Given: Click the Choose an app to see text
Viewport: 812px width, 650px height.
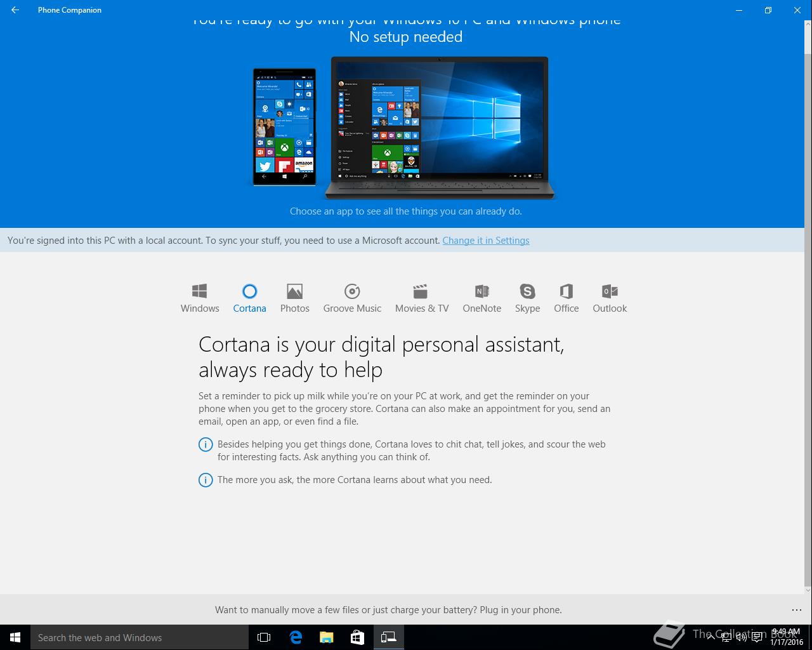Looking at the screenshot, I should (406, 211).
